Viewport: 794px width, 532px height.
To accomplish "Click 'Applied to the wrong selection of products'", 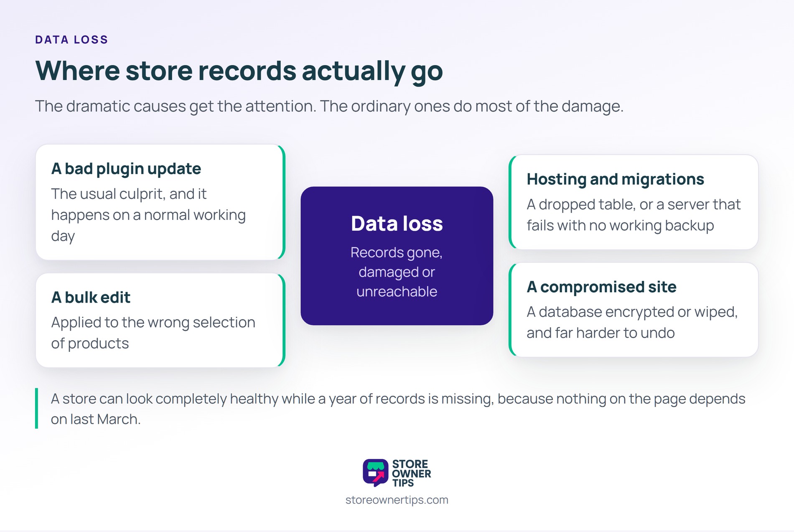I will click(x=153, y=333).
